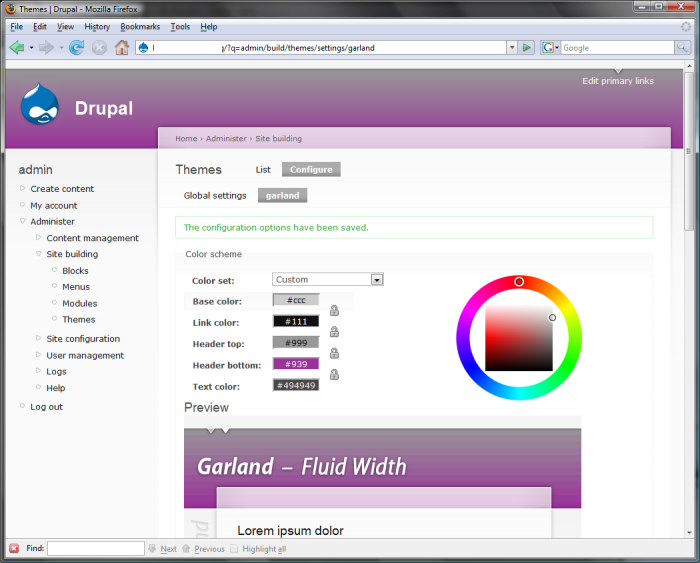Open the forward button history dropdown
Screen dimensions: 700x563
click(x=61, y=47)
